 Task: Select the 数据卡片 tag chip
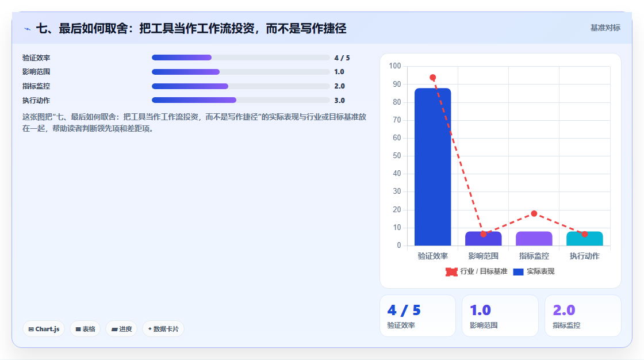pos(163,329)
